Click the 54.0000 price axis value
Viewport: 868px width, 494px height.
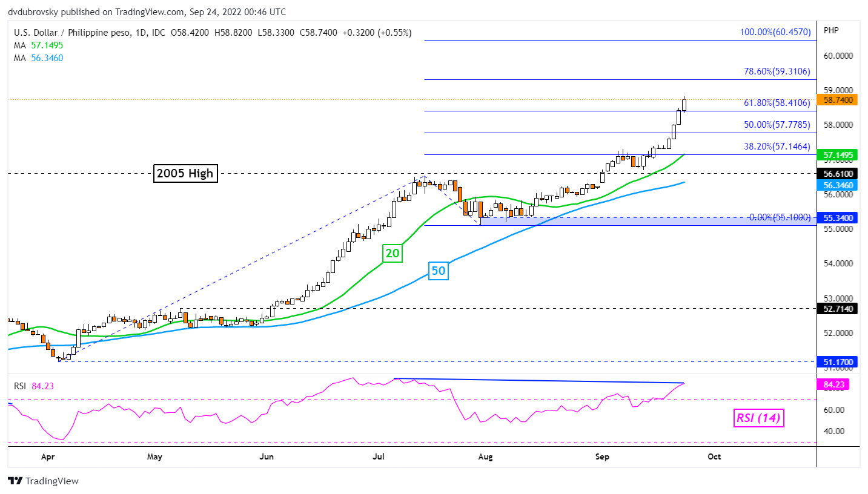pos(839,264)
